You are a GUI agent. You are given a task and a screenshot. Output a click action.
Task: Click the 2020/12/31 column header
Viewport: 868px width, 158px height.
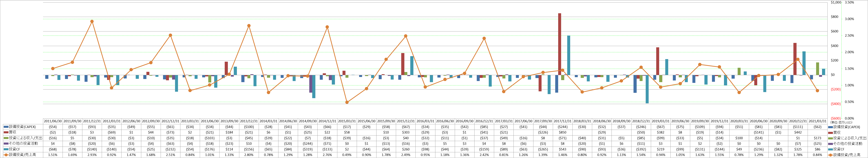(x=798, y=121)
